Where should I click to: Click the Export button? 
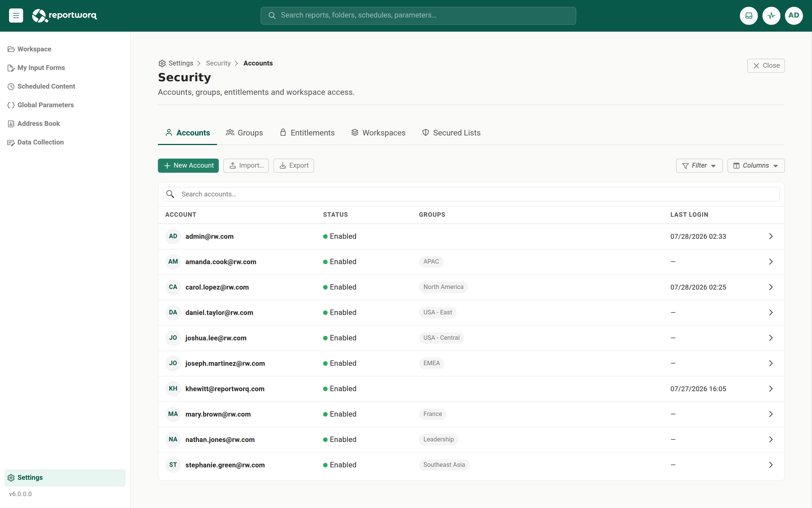[294, 166]
